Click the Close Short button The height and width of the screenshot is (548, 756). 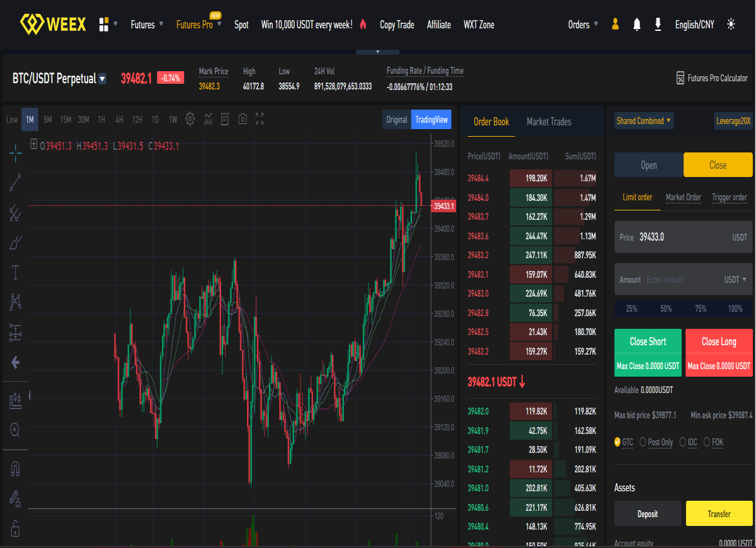[x=648, y=353]
